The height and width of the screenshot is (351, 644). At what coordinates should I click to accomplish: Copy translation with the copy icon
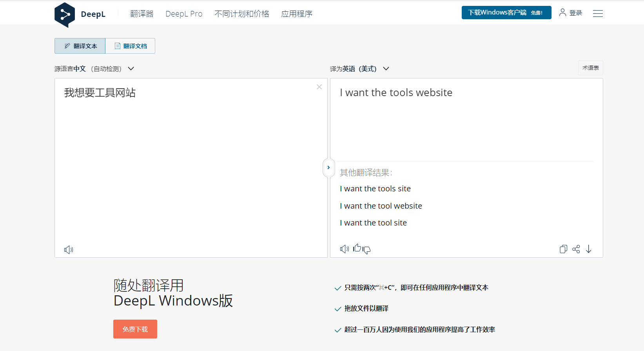[563, 249]
